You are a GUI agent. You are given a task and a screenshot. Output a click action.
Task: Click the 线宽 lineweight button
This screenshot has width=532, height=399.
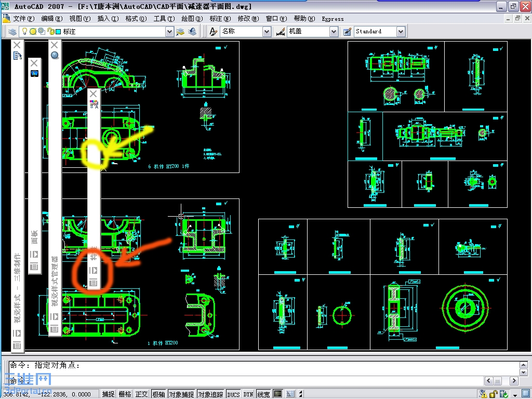click(x=263, y=394)
